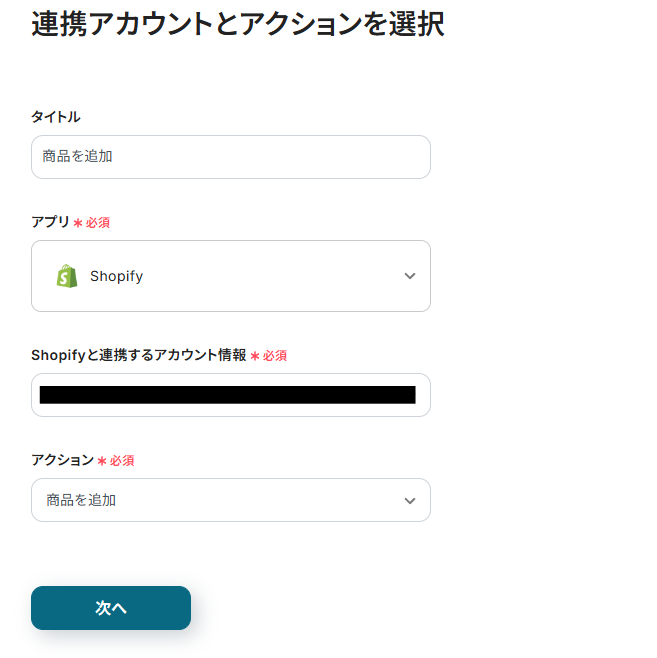Open the 商品を追加 action selection
Viewport: 657px width, 658px height.
click(200, 500)
